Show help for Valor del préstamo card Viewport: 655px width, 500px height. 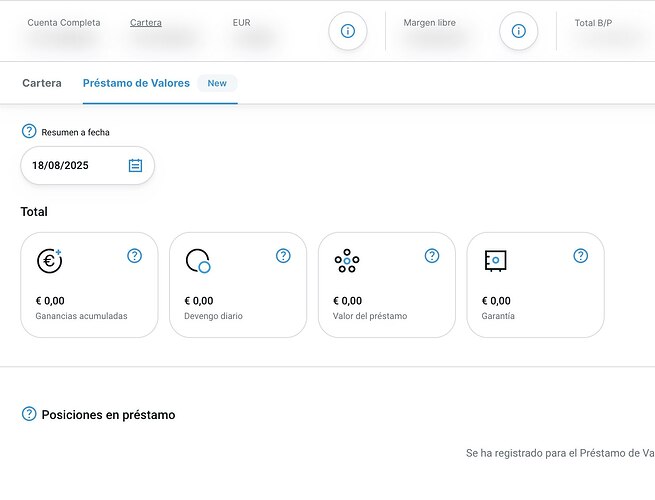[432, 256]
